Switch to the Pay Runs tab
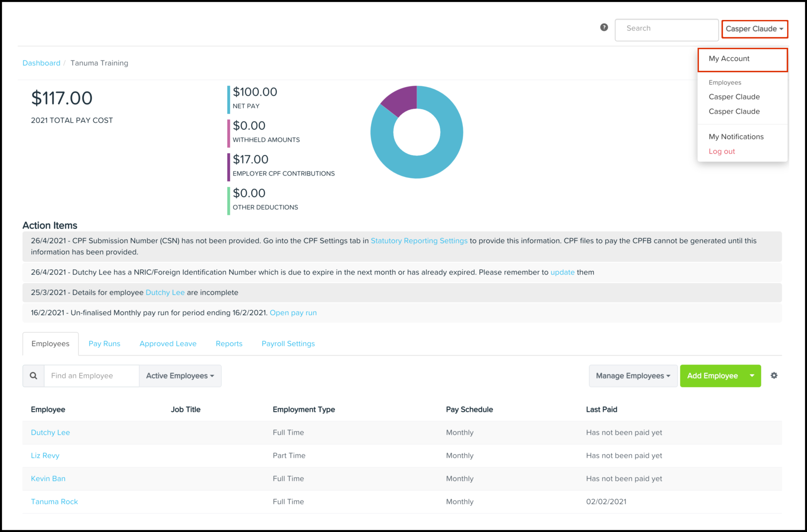This screenshot has height=532, width=807. [104, 344]
